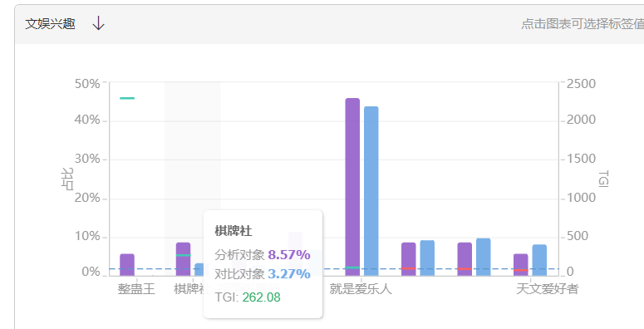Screen dimensions: 644x329
Task: Select the 文娱兴趣 panel title
Action: (50, 24)
